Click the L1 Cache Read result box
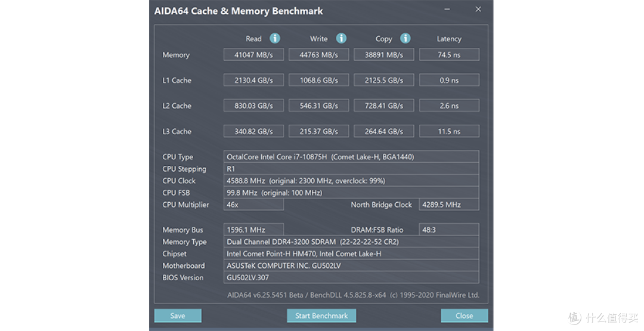The image size is (644, 331). click(253, 81)
